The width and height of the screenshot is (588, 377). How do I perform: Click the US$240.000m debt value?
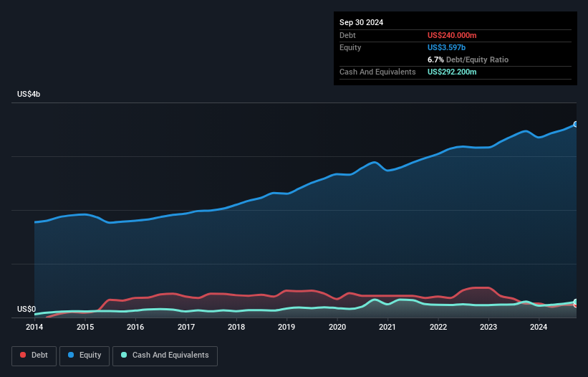[x=452, y=35]
